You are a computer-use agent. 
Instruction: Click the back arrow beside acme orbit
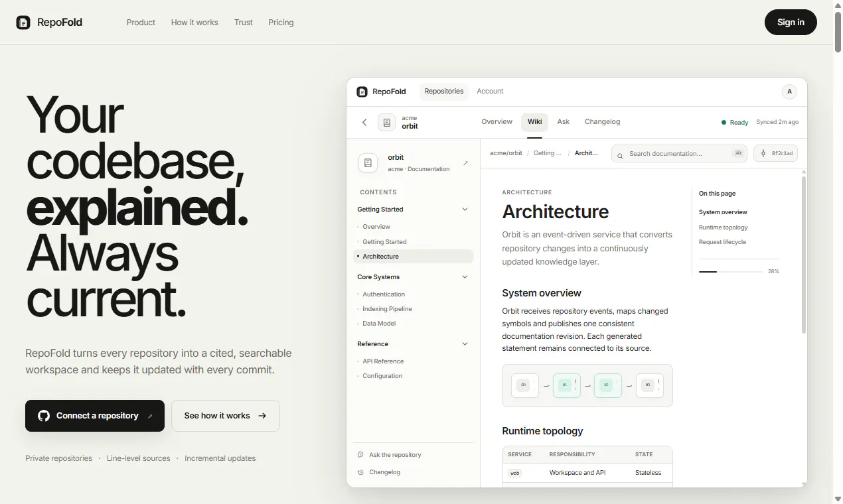[364, 122]
